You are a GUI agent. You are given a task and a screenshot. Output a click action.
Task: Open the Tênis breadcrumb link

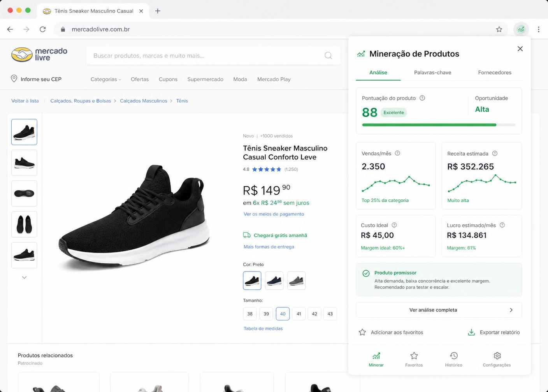[x=182, y=101]
